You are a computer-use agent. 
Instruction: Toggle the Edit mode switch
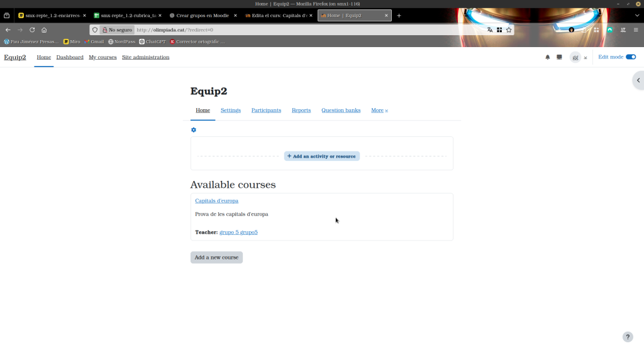click(630, 57)
